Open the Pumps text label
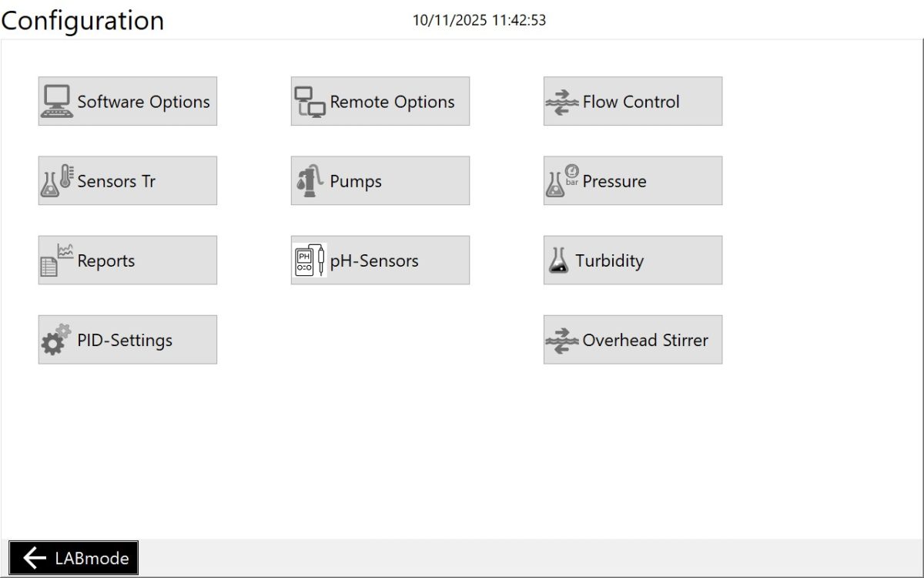Screen dimensions: 924x578 (x=356, y=181)
